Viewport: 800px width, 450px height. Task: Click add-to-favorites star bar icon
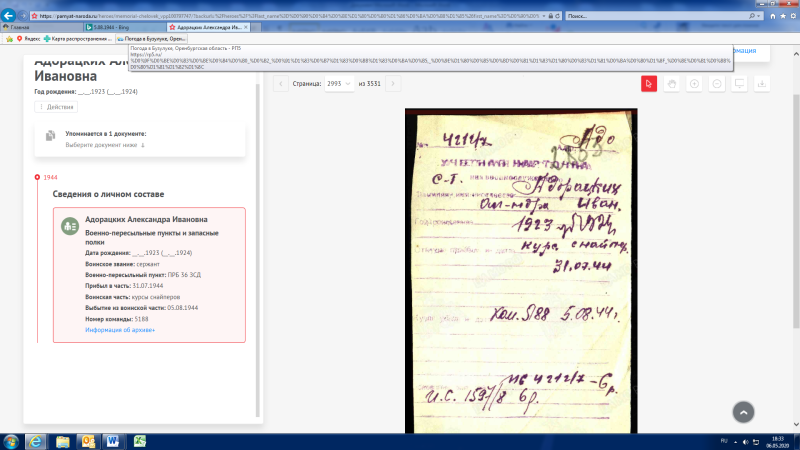pos(9,39)
